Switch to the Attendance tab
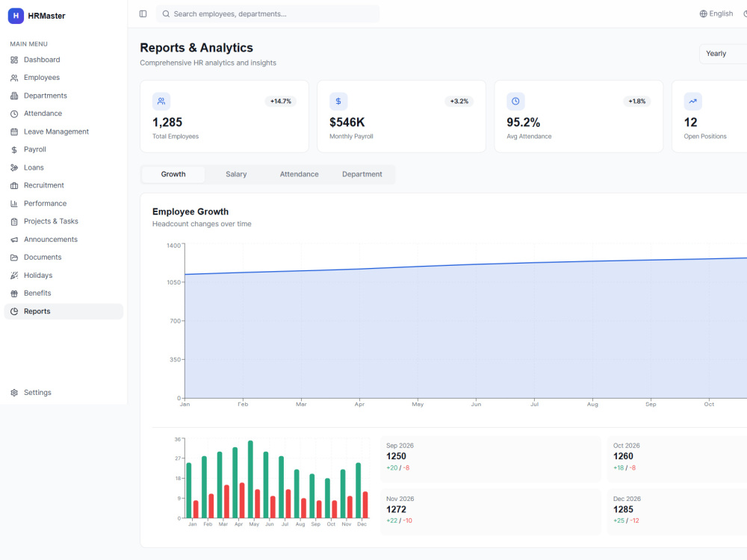This screenshot has height=560, width=747. [300, 174]
